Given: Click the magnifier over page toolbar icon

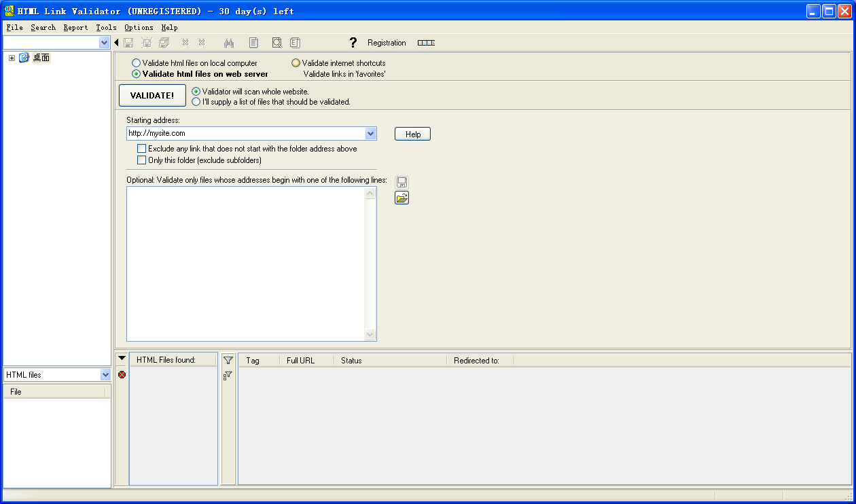Looking at the screenshot, I should (277, 43).
